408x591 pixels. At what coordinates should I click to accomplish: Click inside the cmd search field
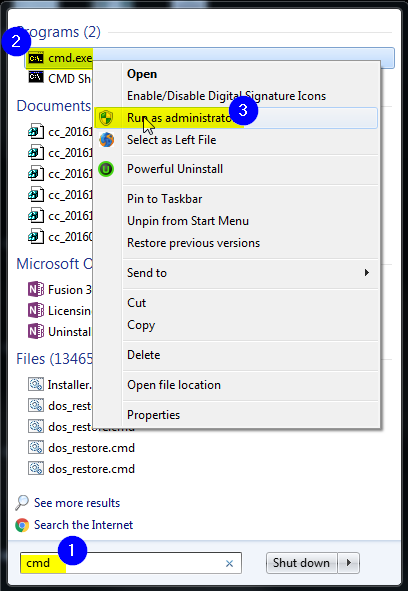click(x=131, y=563)
